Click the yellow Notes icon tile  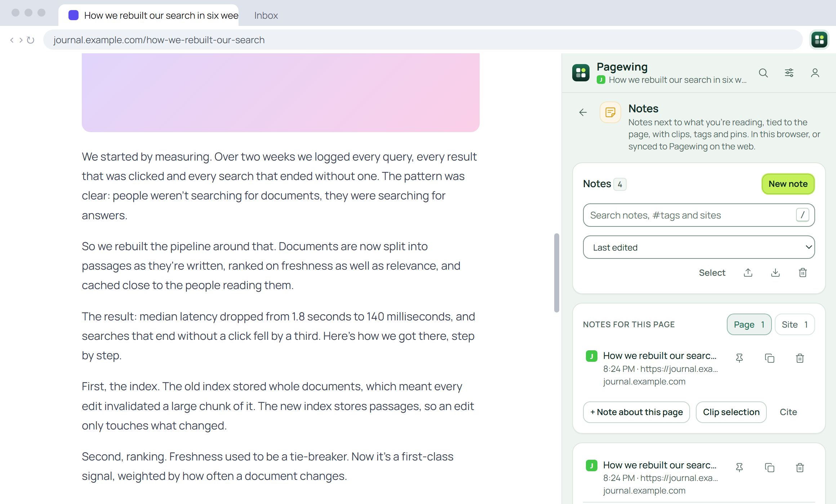[610, 112]
